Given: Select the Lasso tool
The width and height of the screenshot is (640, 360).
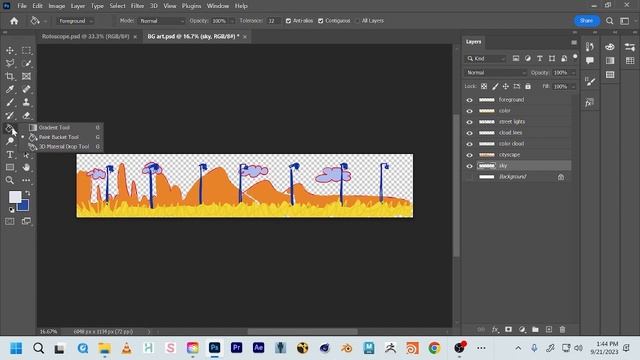Looking at the screenshot, I should pos(10,63).
